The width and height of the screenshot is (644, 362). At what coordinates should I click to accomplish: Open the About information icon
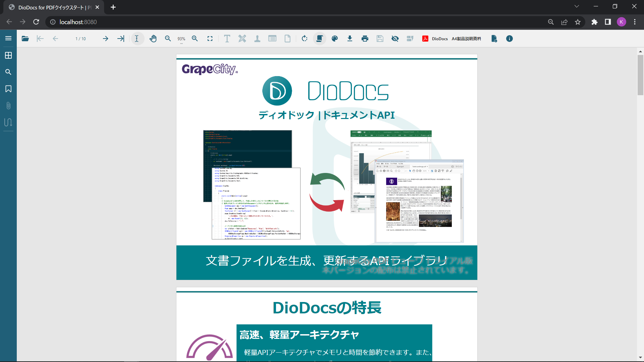(x=509, y=39)
